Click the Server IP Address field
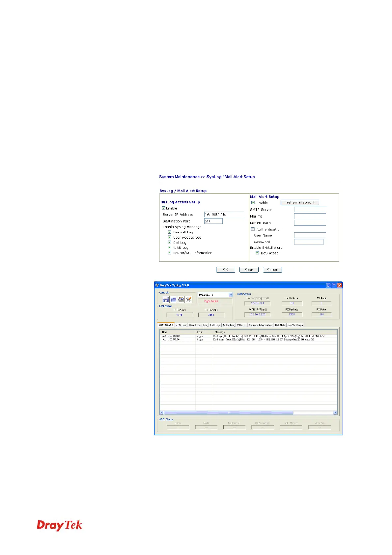 pos(224,214)
